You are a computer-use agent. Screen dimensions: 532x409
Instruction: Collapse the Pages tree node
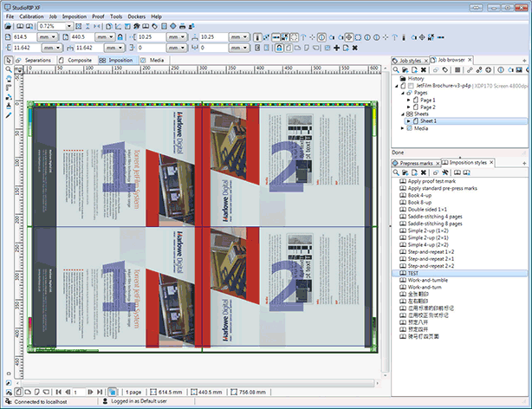[x=403, y=93]
